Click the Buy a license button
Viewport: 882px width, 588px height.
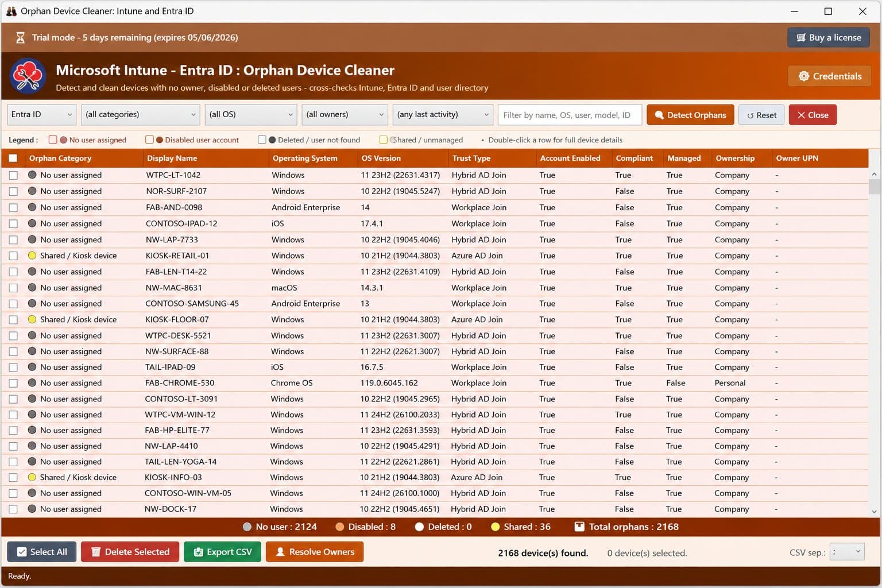pyautogui.click(x=829, y=37)
